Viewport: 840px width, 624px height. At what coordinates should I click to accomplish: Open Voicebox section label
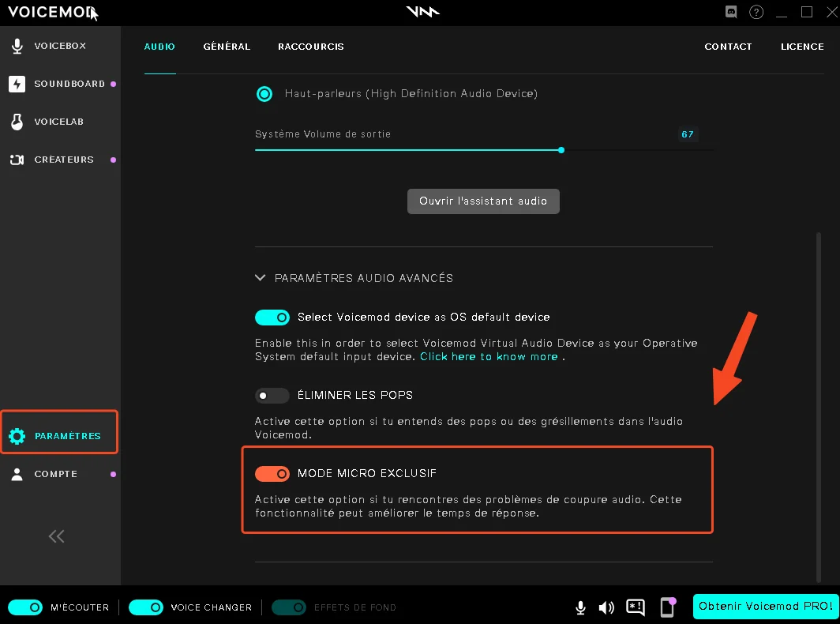60,46
